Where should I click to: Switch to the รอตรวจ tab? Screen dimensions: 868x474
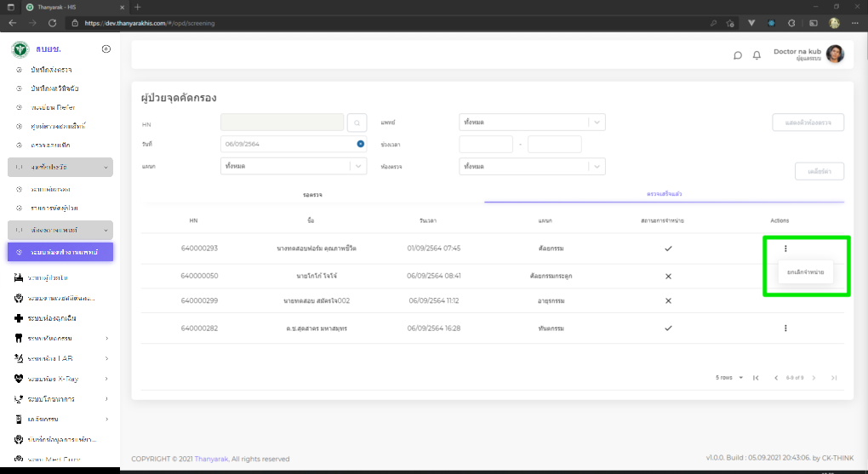click(x=312, y=195)
